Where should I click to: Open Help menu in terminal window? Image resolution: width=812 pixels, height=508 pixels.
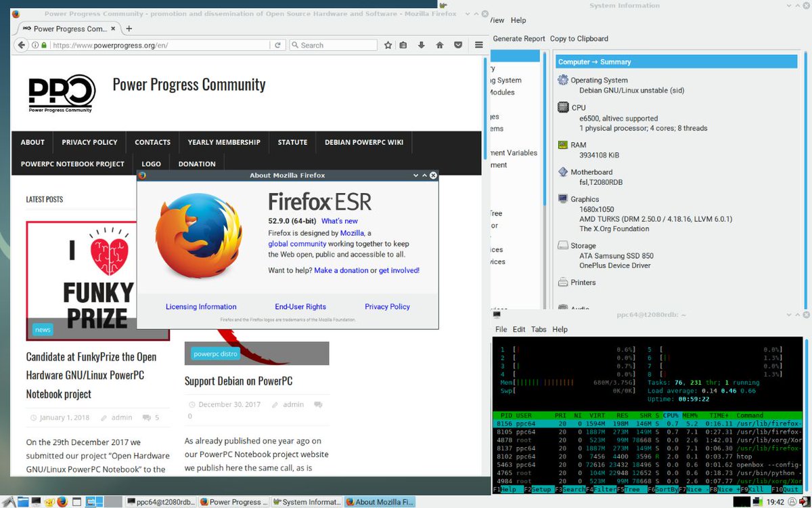(x=560, y=329)
